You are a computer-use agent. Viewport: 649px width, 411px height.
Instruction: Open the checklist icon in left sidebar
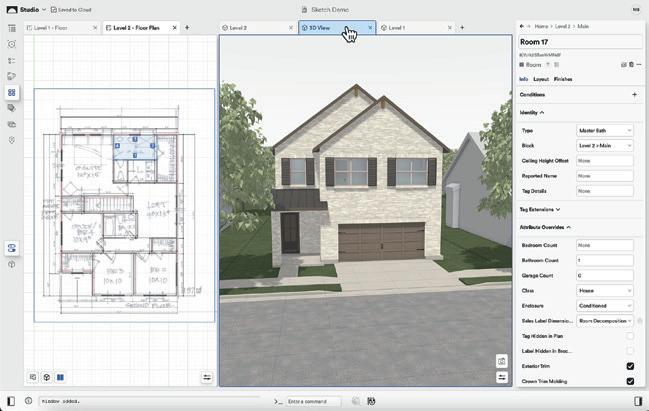(x=12, y=60)
